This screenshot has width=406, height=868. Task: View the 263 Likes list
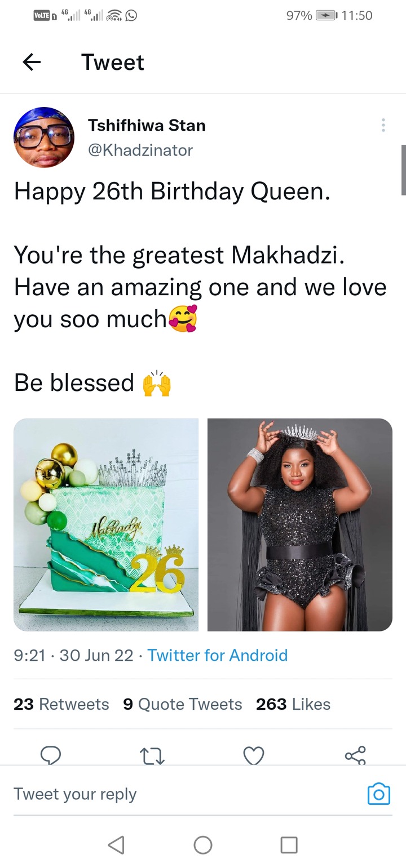(x=293, y=704)
